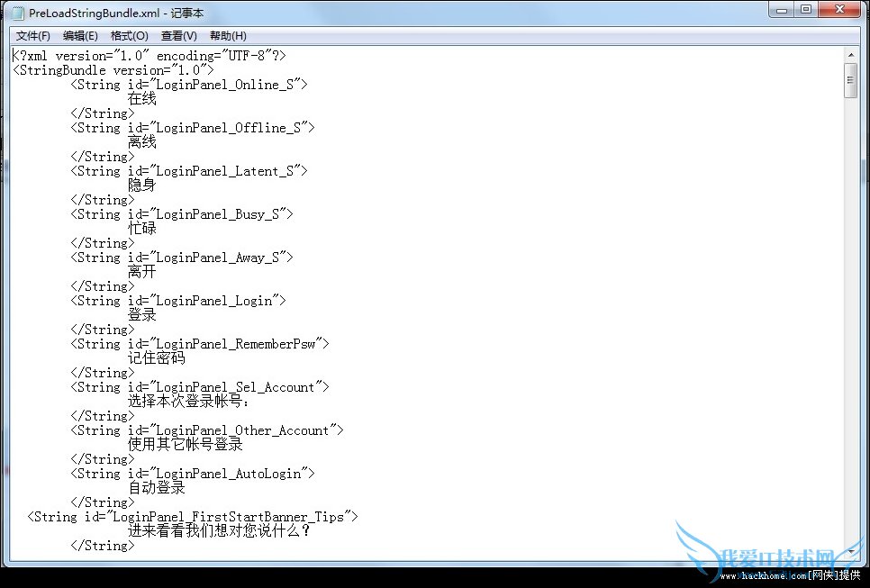Screen dimensions: 870x588
Task: Click the LoginPanel_Busy_S line
Action: click(181, 214)
